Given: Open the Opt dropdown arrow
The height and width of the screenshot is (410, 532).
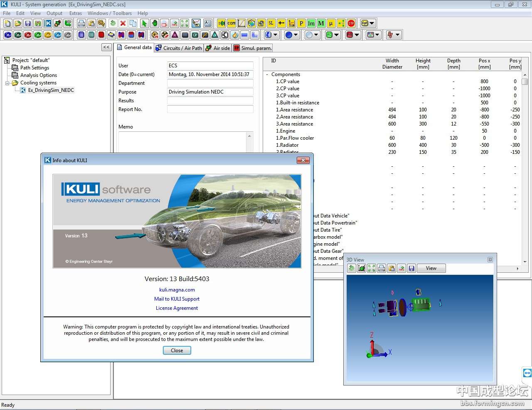Looking at the screenshot, I should click(372, 23).
